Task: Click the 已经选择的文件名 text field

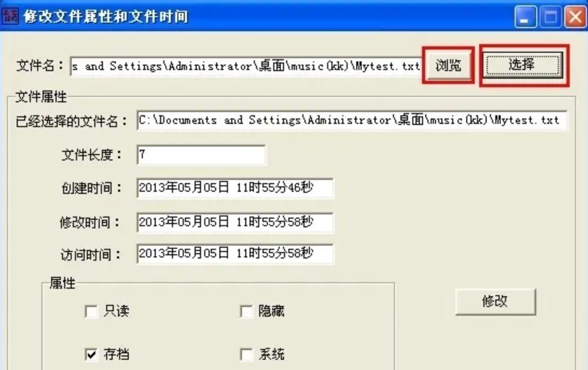Action: pos(352,120)
